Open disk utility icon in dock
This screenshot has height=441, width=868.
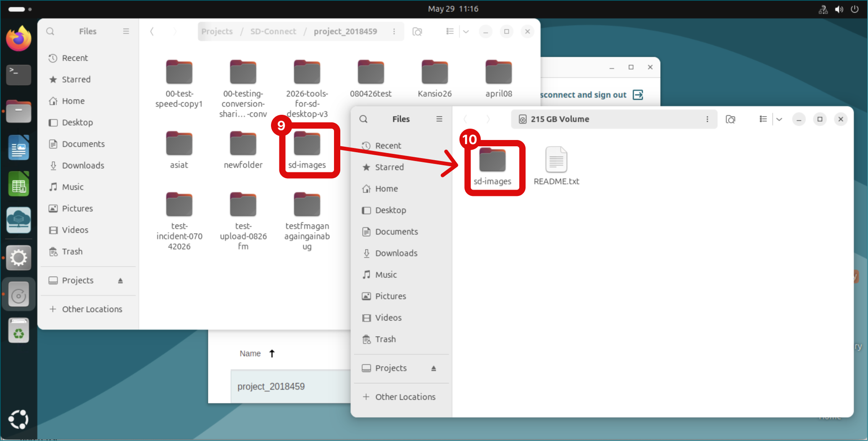pyautogui.click(x=18, y=295)
